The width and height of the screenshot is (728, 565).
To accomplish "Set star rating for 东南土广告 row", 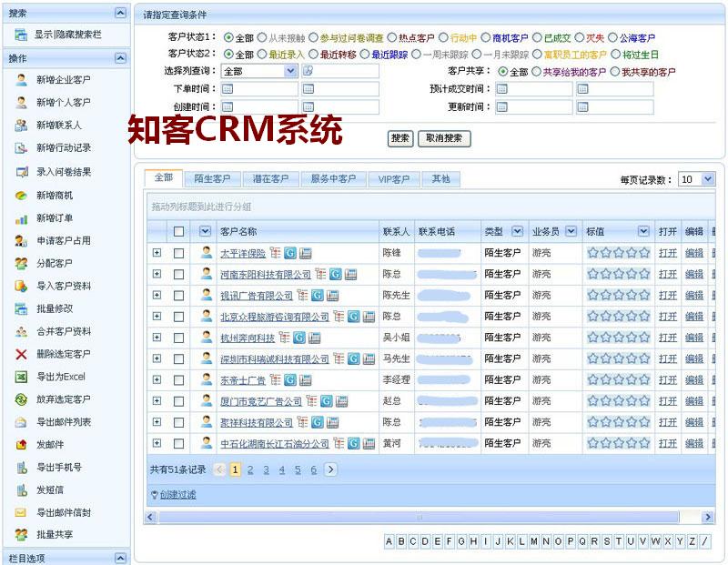I will 618,379.
